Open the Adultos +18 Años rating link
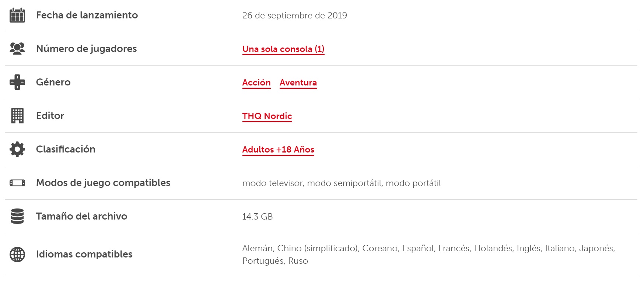644x284 pixels. click(278, 150)
